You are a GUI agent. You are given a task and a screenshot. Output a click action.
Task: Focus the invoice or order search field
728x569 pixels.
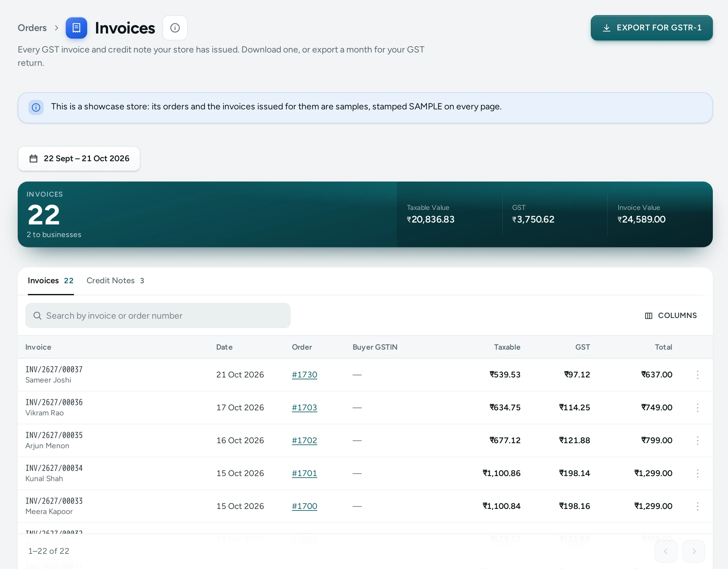coord(158,315)
